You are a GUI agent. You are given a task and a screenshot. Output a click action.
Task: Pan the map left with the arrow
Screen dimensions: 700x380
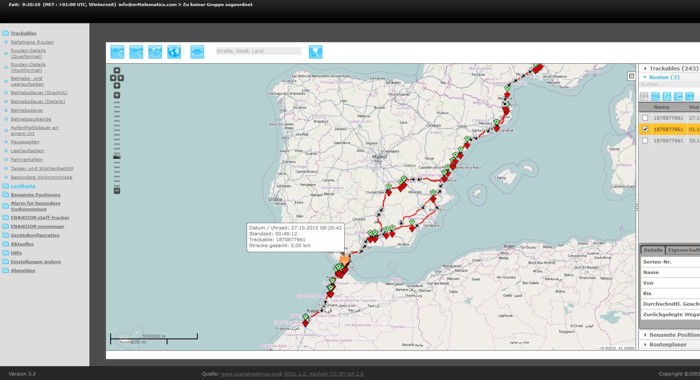[x=113, y=78]
